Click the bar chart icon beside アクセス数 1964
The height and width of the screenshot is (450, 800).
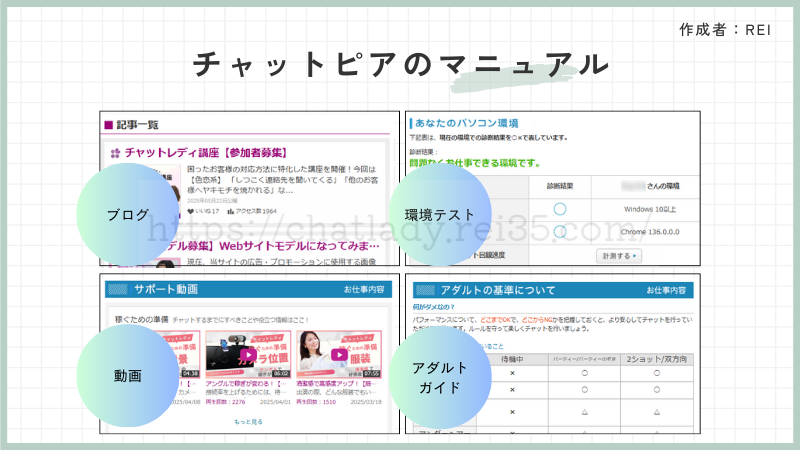pos(231,211)
